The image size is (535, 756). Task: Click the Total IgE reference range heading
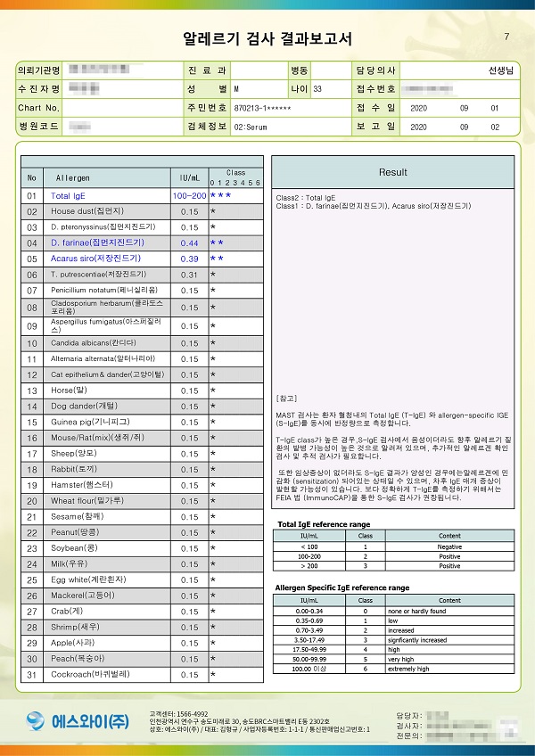pyautogui.click(x=325, y=524)
